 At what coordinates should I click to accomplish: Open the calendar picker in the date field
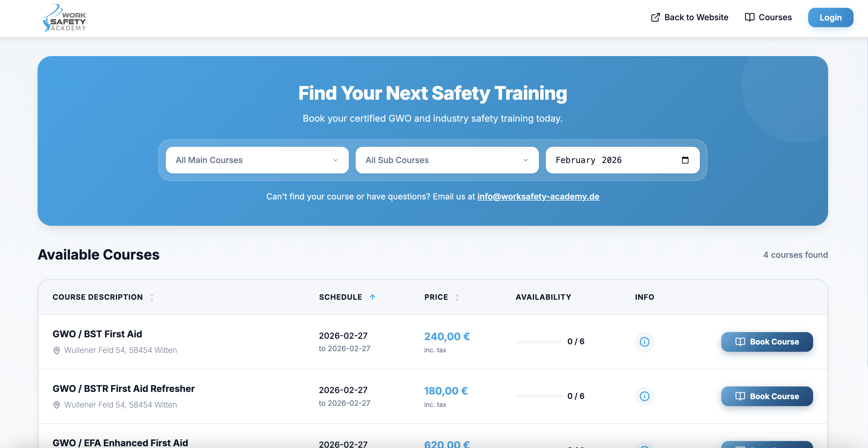point(686,160)
